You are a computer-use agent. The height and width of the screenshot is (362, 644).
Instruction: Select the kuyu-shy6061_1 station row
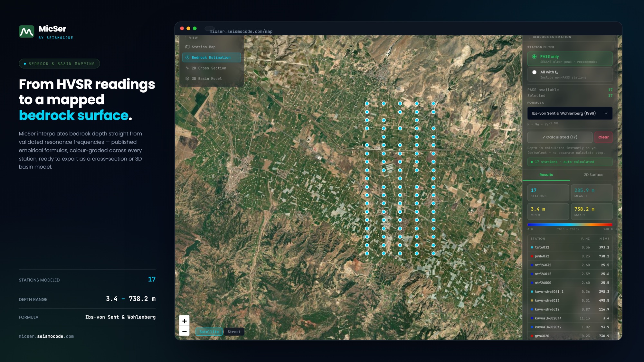570,292
